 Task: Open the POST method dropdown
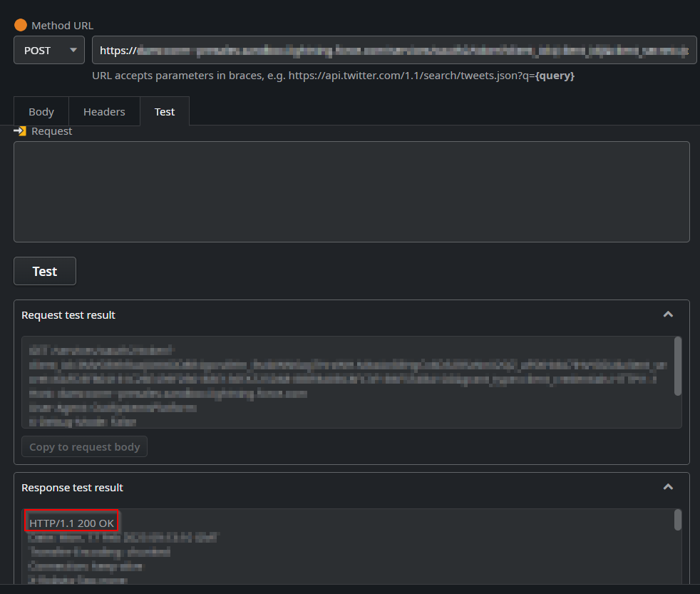click(48, 51)
